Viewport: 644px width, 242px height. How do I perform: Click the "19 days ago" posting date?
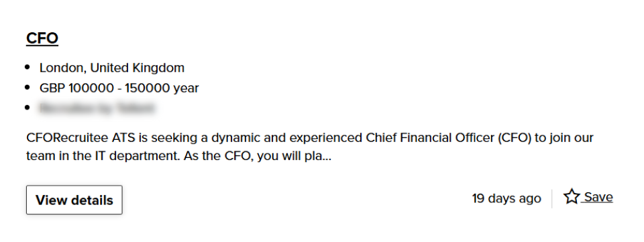point(506,198)
